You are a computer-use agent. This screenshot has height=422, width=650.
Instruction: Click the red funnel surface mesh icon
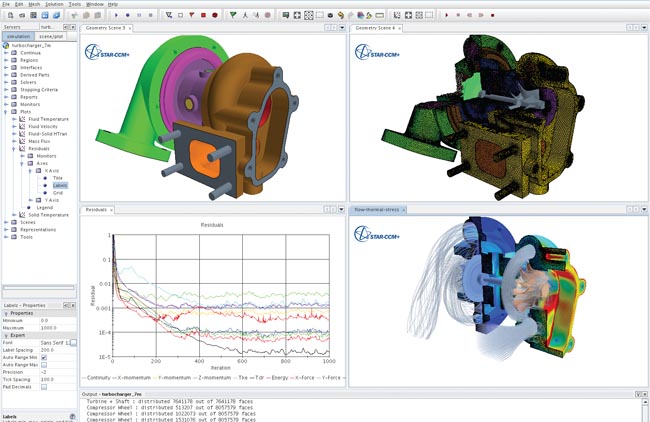(192, 15)
